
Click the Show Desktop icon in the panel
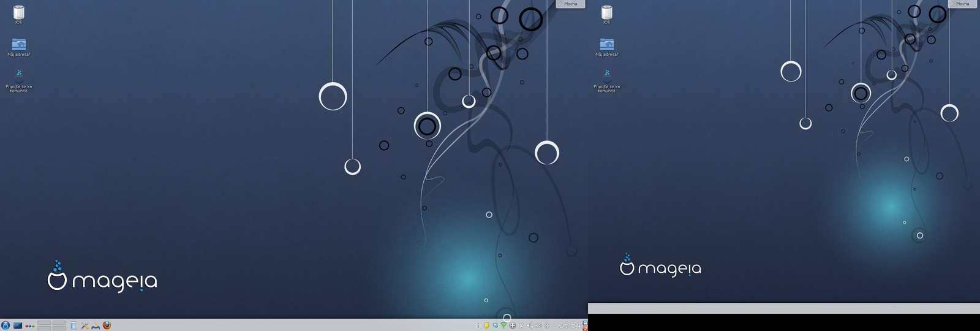[18, 325]
